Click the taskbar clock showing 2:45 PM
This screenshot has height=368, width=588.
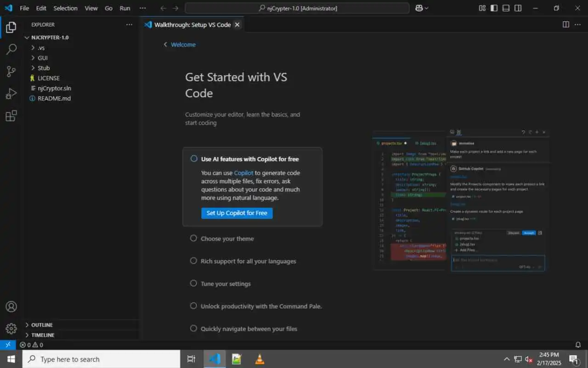(549, 359)
